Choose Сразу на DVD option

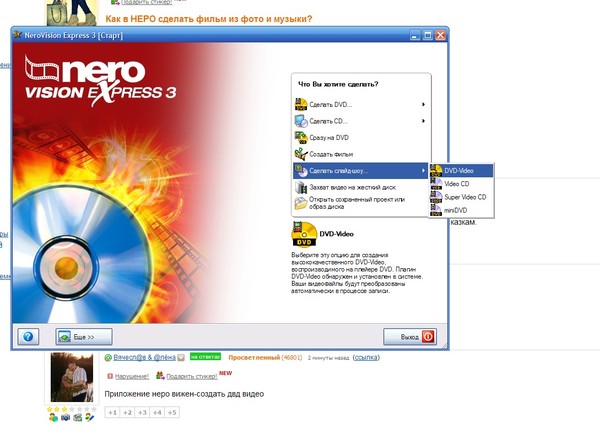pyautogui.click(x=360, y=137)
